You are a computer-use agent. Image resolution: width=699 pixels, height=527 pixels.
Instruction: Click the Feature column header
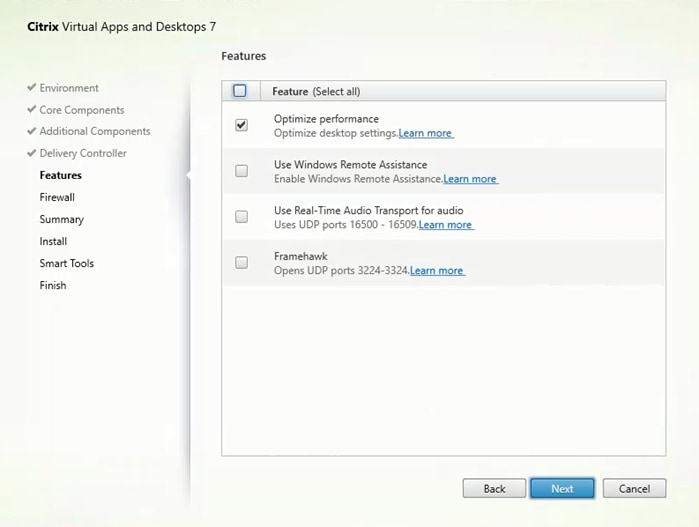(316, 91)
